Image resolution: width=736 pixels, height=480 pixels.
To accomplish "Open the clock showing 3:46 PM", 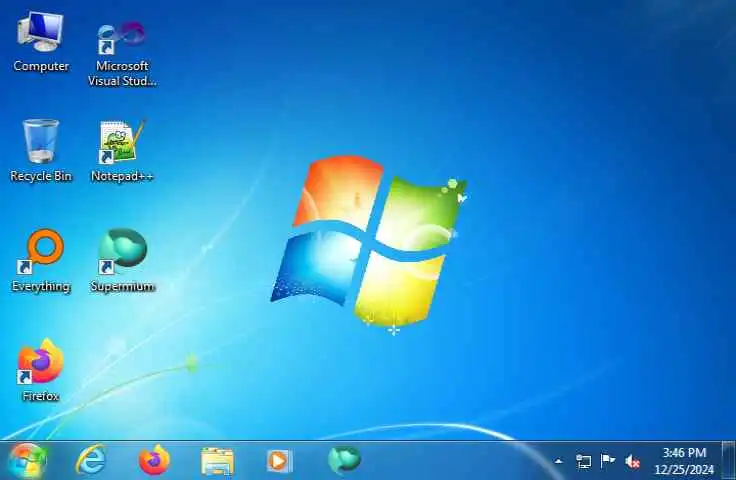I will pos(684,461).
